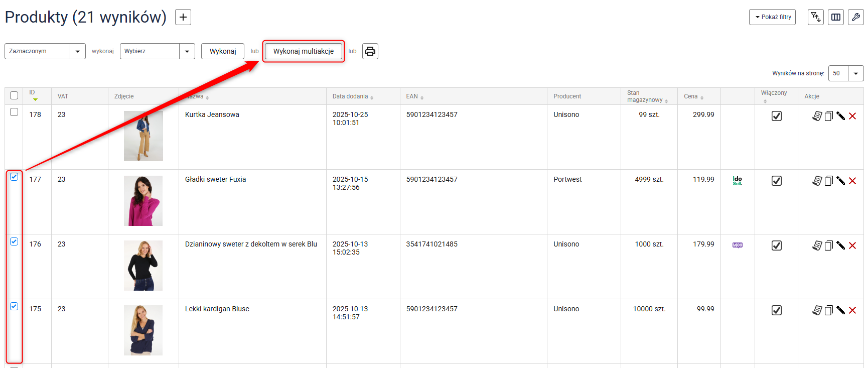Open the results per page dropdown showing 50
The height and width of the screenshot is (368, 868).
coord(846,73)
